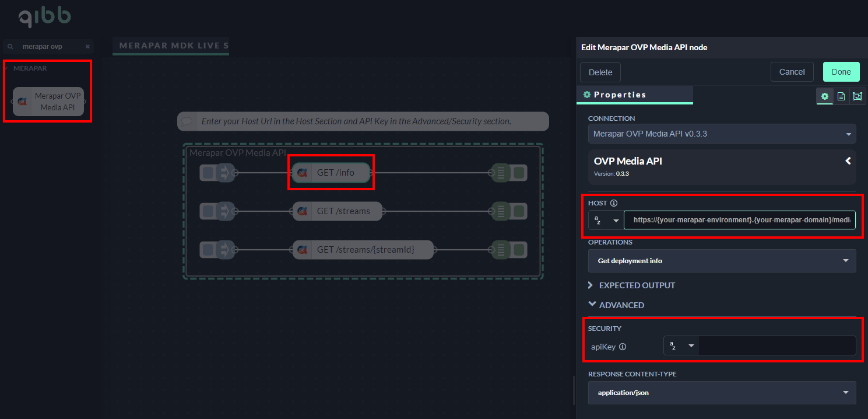Click the Done button
This screenshot has width=868, height=419.
(841, 72)
